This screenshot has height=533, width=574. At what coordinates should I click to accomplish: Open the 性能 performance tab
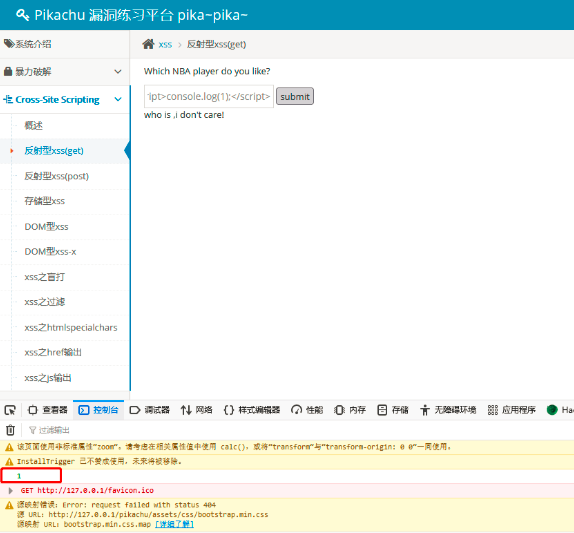(x=307, y=410)
